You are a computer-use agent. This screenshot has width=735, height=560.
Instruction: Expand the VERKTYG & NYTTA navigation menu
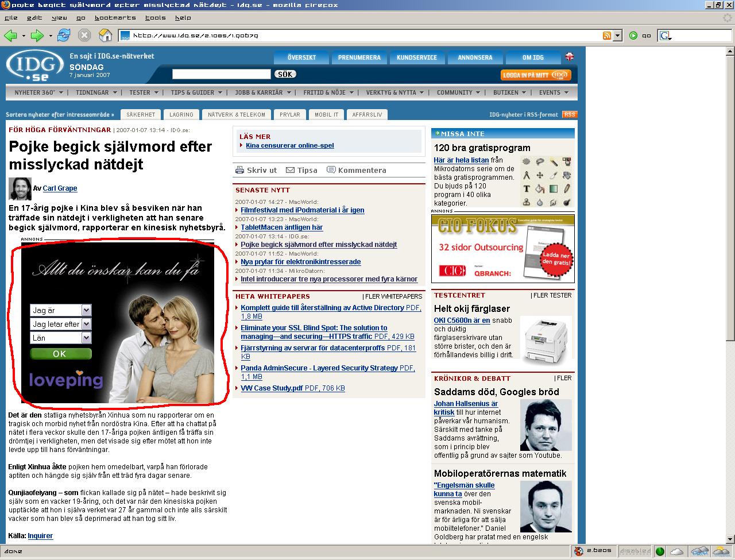coord(394,92)
